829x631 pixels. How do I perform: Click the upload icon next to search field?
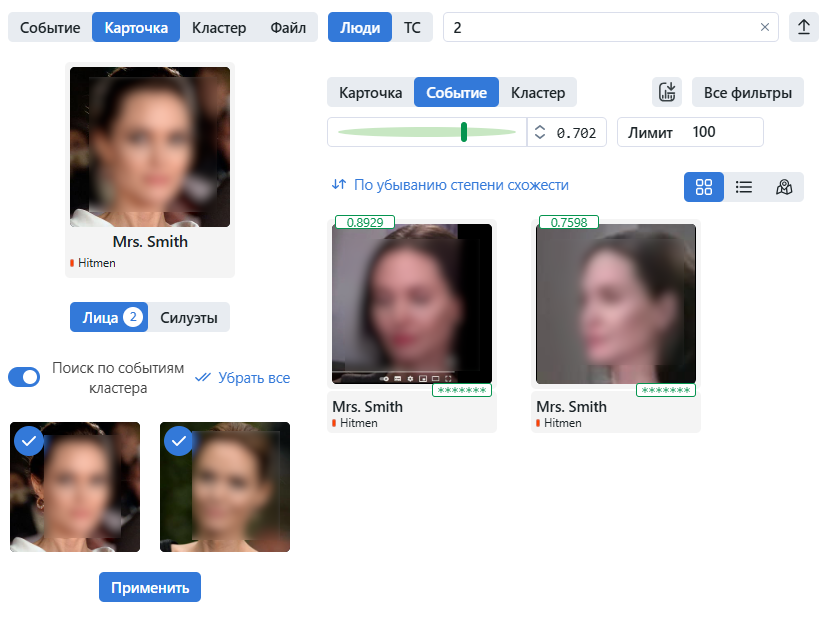pos(803,27)
